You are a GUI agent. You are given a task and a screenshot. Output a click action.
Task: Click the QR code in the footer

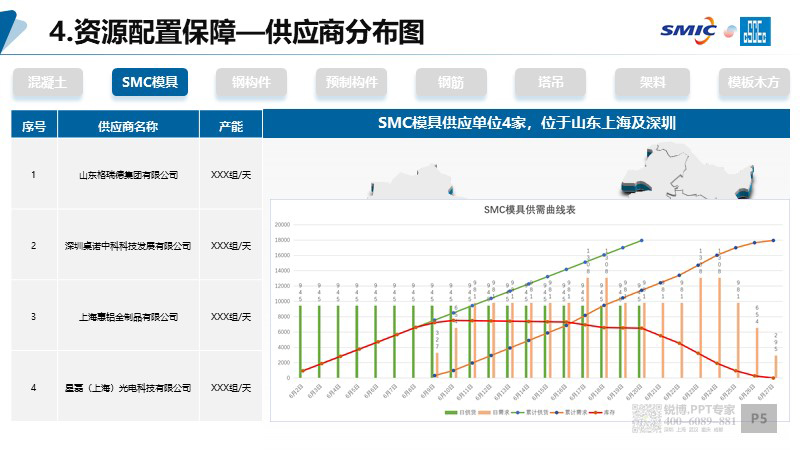point(645,418)
